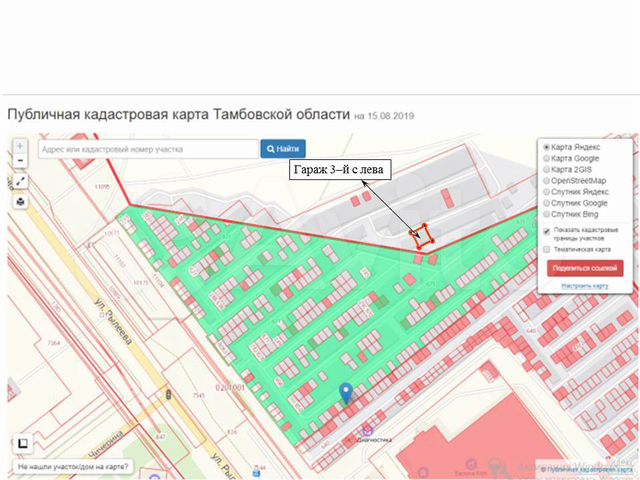Screen dimensions: 640x480
Task: Switch to OpenStreetMap base layer
Action: point(546,181)
